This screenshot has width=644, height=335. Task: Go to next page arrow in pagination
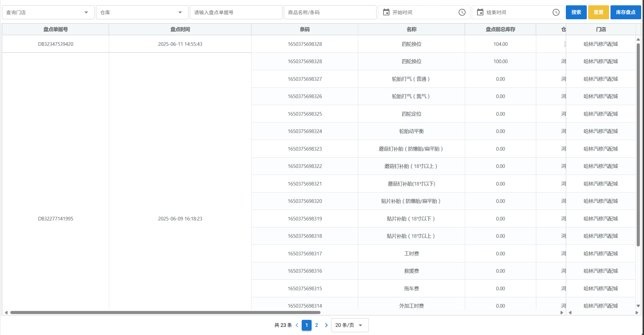tap(326, 325)
